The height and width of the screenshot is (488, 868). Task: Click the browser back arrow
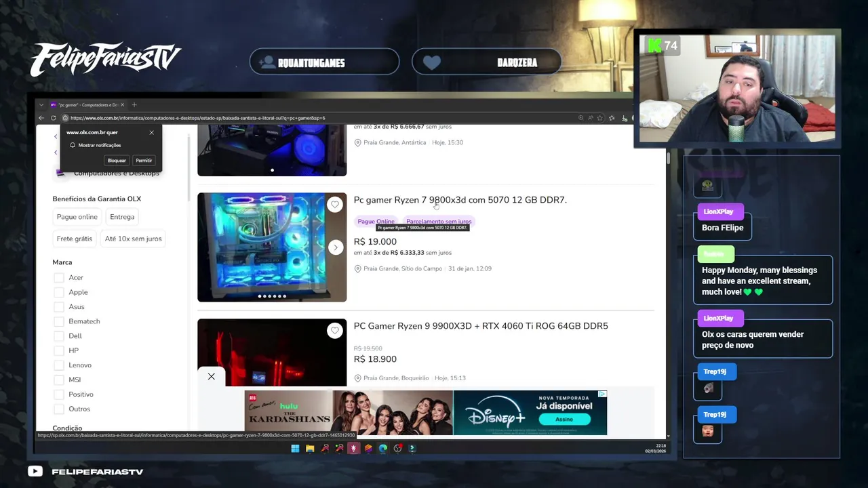pyautogui.click(x=41, y=118)
